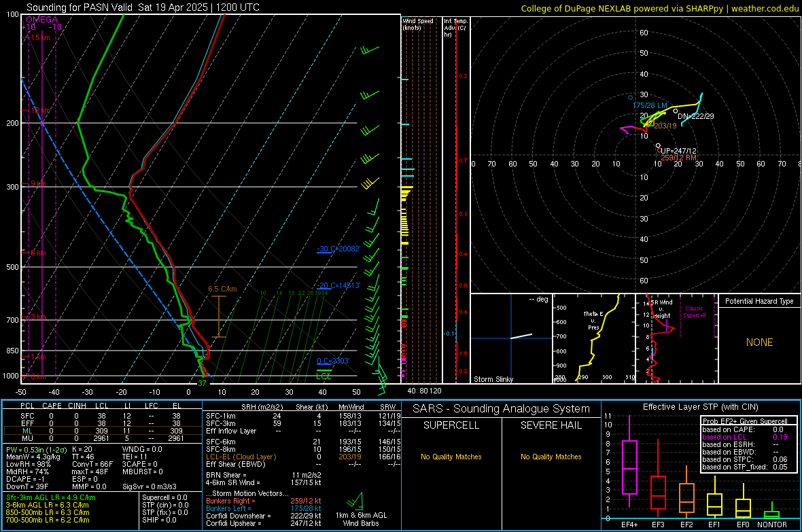The width and height of the screenshot is (802, 532).
Task: Click the 15 km height marker
Action: [x=40, y=37]
